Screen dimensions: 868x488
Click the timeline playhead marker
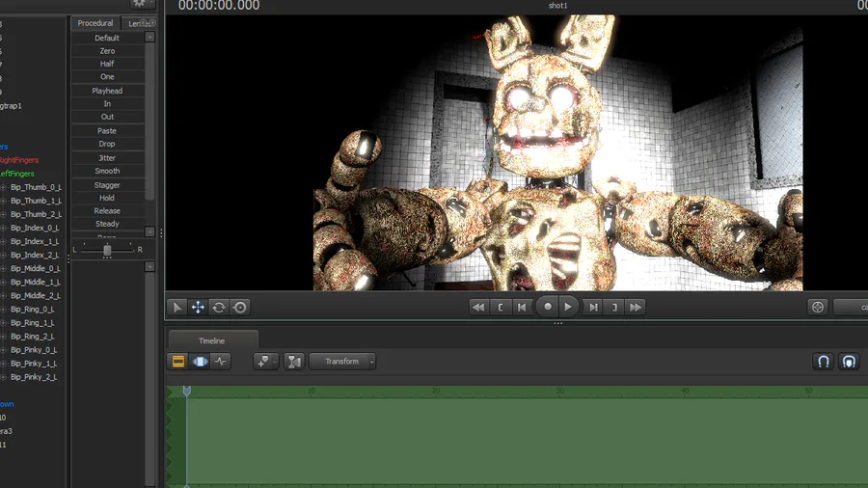187,392
